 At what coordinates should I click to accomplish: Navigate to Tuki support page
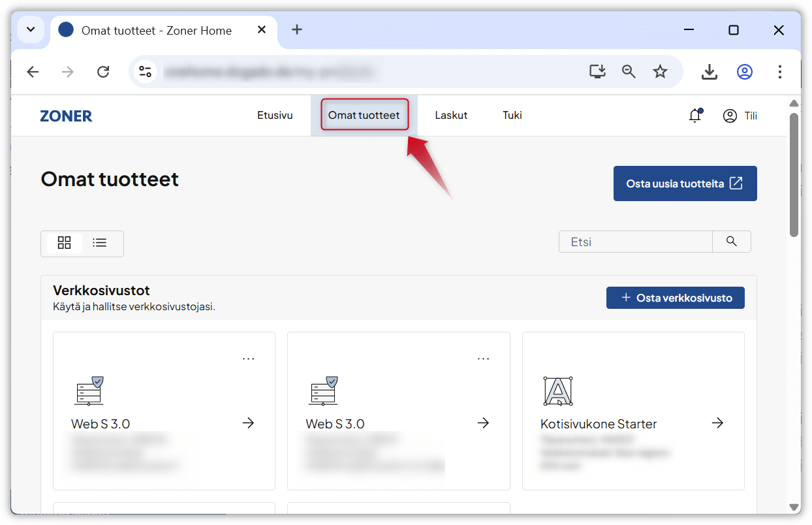pyautogui.click(x=512, y=116)
